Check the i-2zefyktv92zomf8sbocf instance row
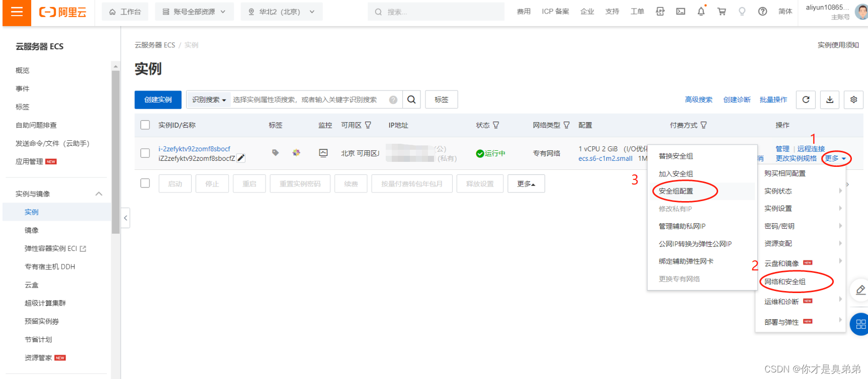The height and width of the screenshot is (379, 868). (x=145, y=153)
